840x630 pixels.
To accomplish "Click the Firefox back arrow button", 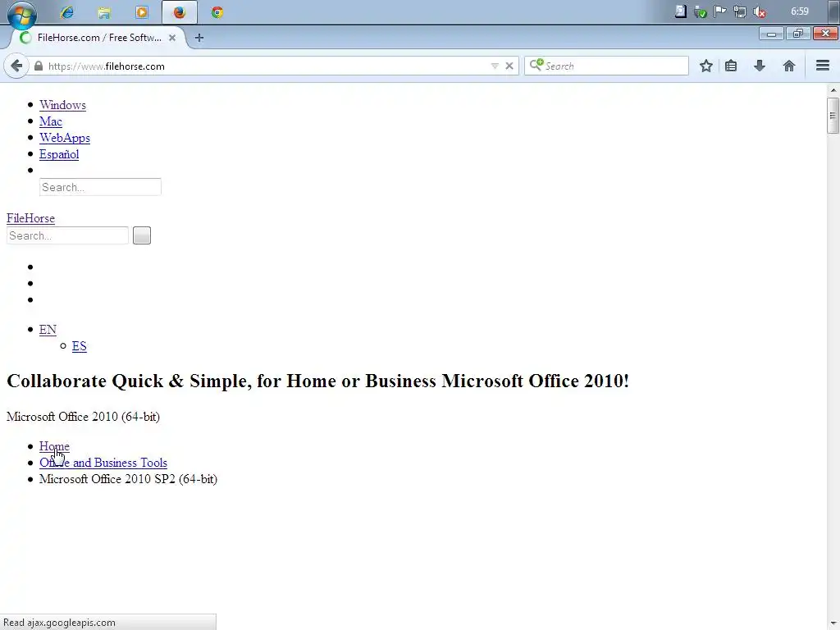I will [x=16, y=66].
